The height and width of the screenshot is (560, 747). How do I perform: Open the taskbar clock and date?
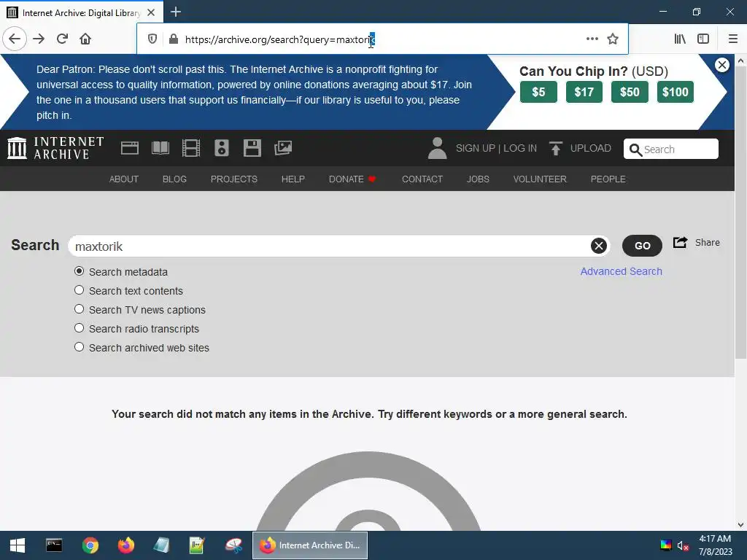(x=715, y=545)
